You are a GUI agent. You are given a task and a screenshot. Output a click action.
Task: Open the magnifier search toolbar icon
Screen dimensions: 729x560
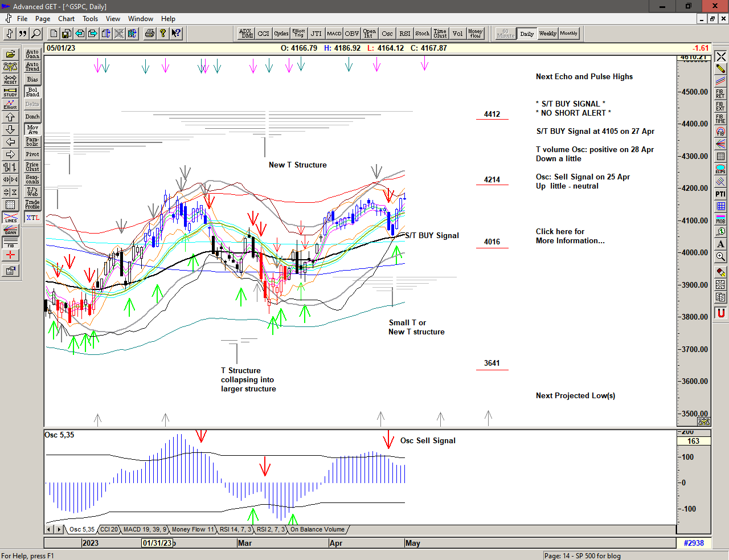click(36, 34)
